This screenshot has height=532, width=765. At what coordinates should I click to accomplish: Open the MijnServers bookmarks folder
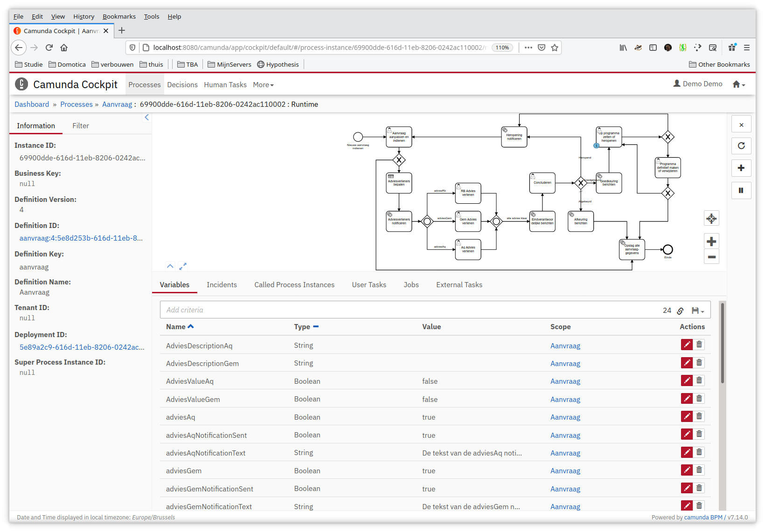pos(229,64)
